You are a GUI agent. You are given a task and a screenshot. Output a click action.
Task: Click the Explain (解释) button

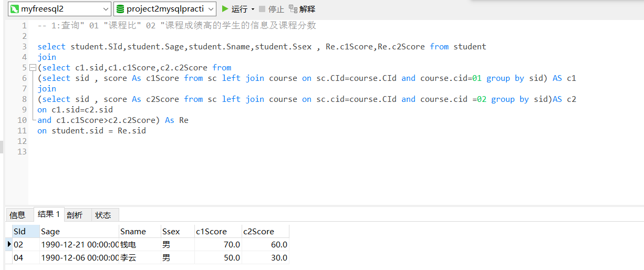pos(302,9)
